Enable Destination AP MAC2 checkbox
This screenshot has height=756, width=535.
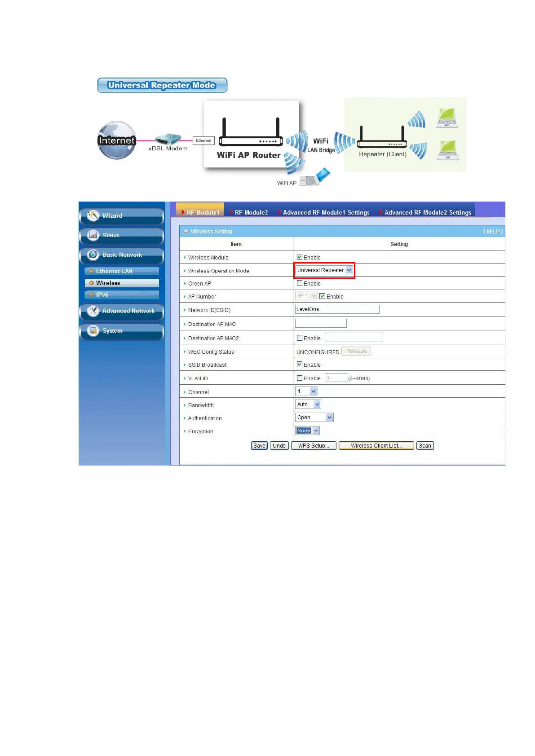[300, 338]
